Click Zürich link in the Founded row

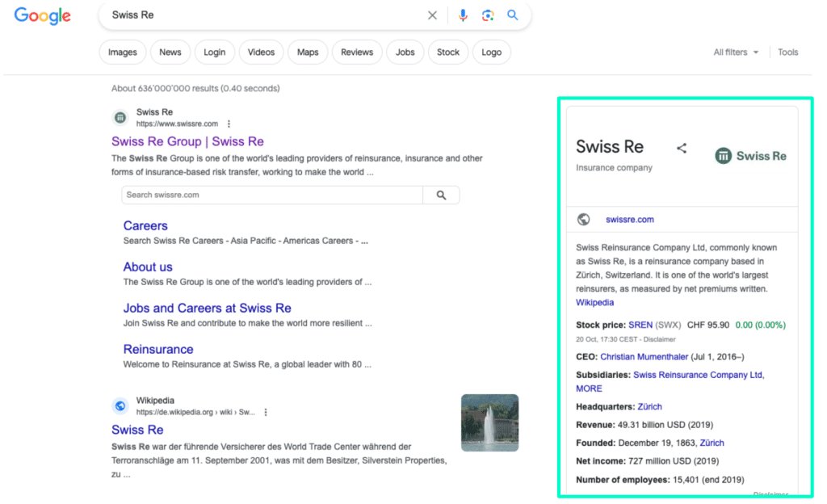click(712, 443)
